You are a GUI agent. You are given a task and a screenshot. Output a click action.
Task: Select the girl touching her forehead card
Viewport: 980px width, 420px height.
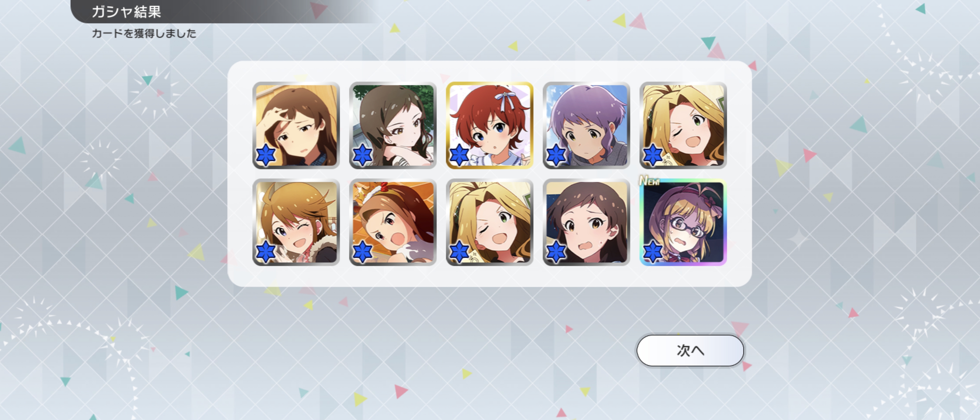point(296,125)
